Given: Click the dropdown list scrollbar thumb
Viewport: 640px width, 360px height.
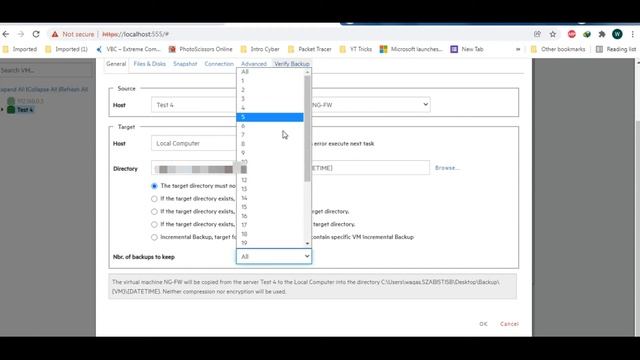Looking at the screenshot, I should point(307,129).
